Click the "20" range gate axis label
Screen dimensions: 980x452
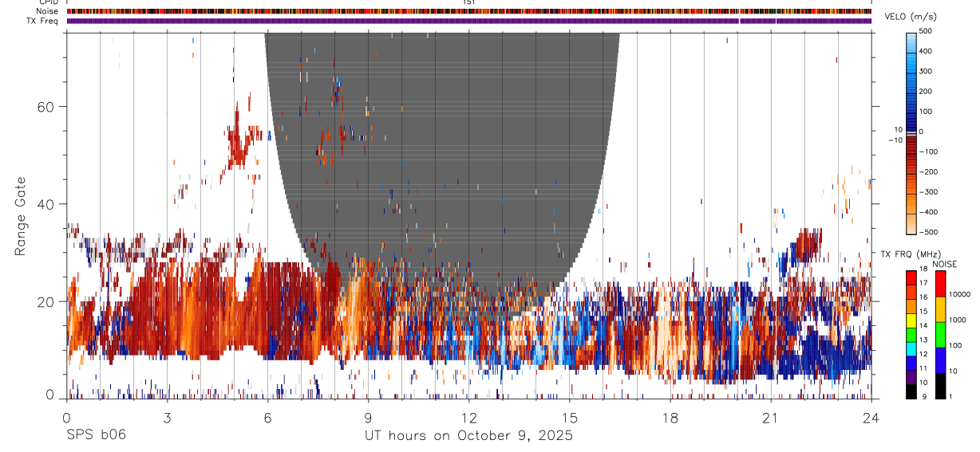click(45, 301)
